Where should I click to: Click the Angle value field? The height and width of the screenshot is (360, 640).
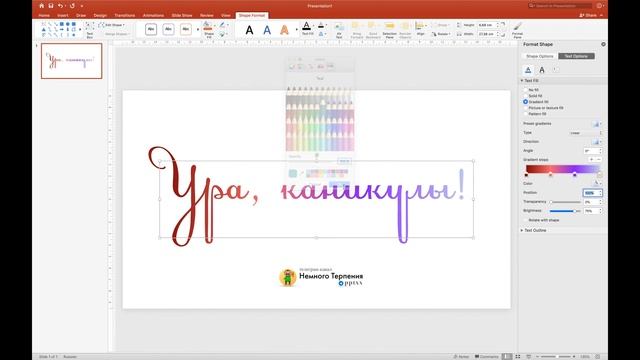(x=590, y=151)
